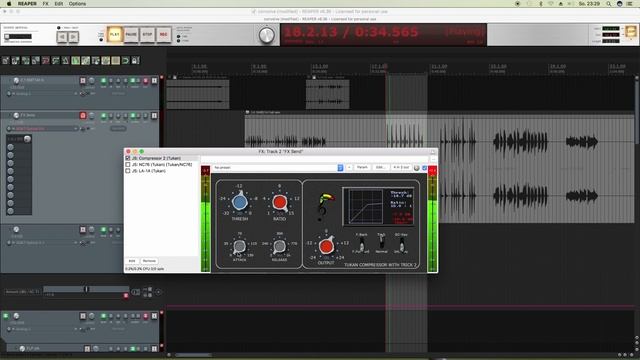Click the Open project toolbar icon
This screenshot has height=360, width=640.
(x=16, y=61)
